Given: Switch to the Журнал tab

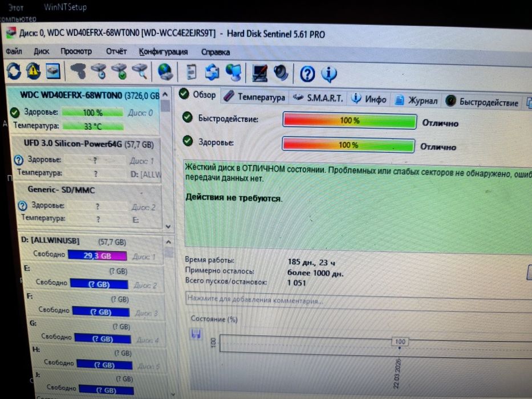Looking at the screenshot, I should click(x=416, y=100).
